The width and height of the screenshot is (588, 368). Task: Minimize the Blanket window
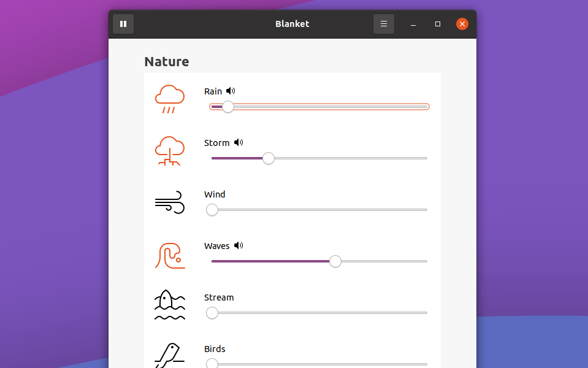tap(413, 24)
